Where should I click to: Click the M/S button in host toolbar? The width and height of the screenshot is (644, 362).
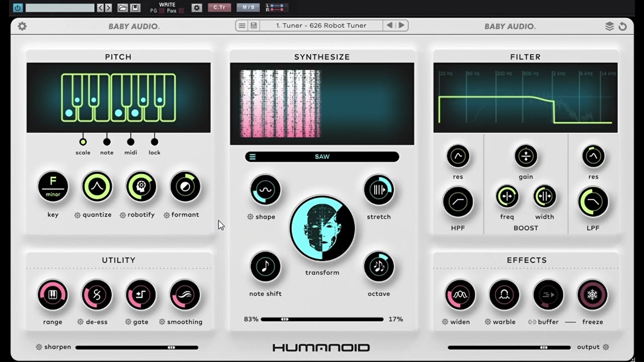click(249, 8)
